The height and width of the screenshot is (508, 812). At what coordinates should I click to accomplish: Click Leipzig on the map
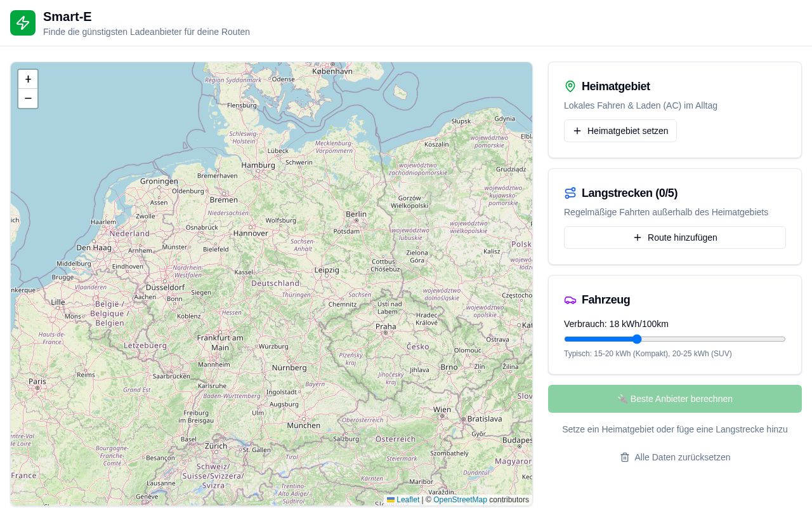click(327, 270)
